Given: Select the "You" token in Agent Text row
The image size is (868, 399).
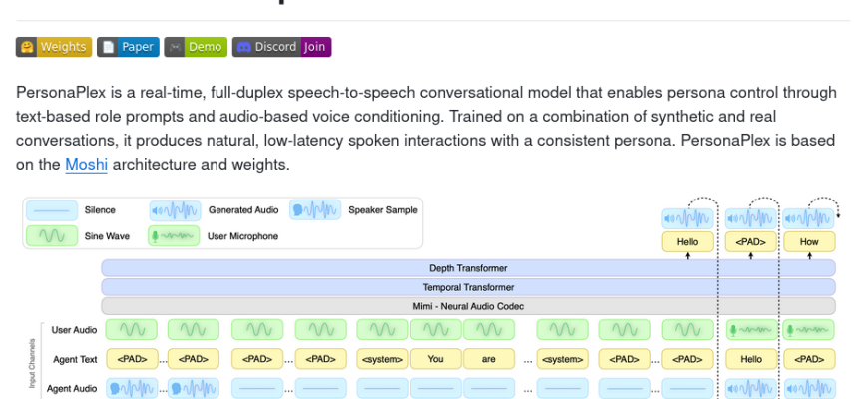Looking at the screenshot, I should click(435, 359).
